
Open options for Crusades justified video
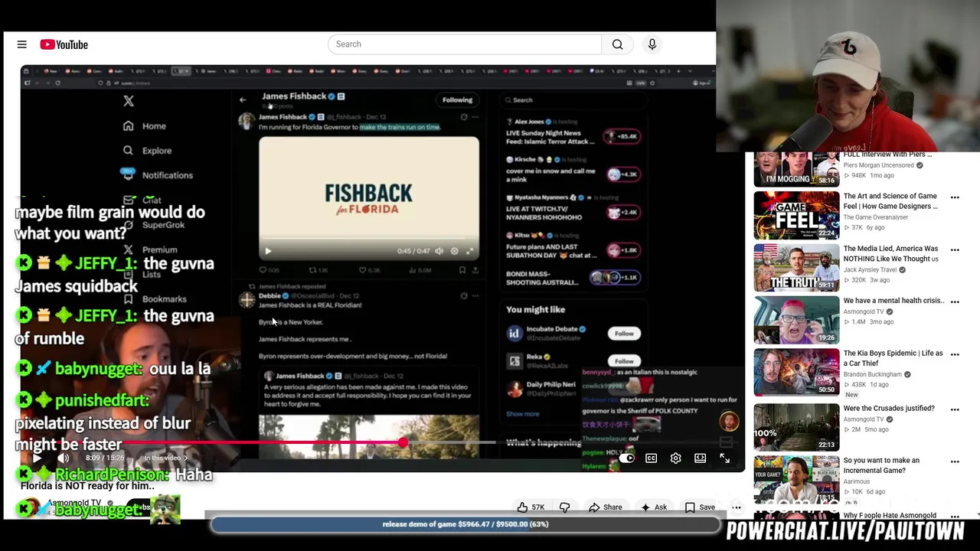[955, 409]
